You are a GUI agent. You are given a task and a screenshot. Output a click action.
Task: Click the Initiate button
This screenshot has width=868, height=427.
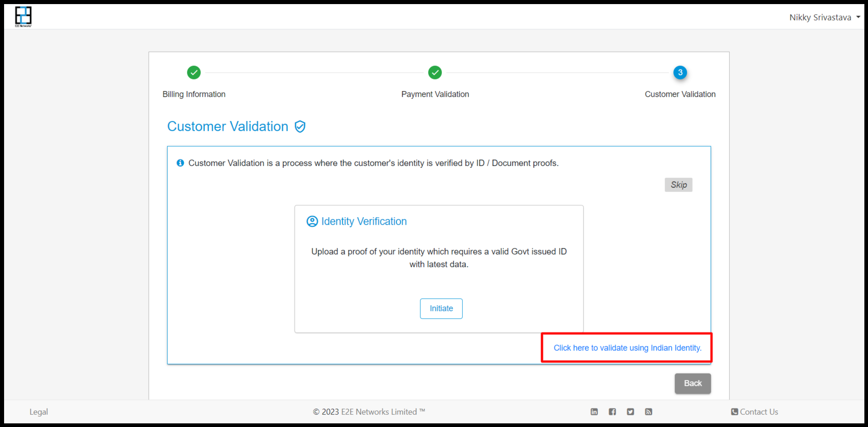coord(441,309)
